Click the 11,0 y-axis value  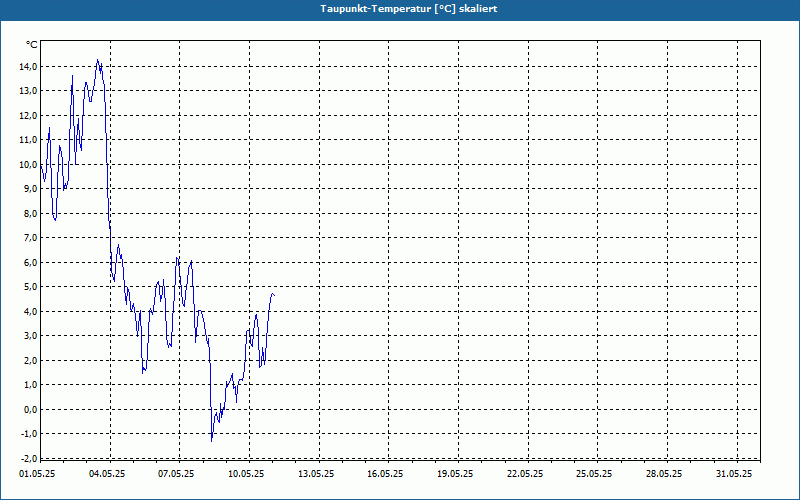coord(28,140)
